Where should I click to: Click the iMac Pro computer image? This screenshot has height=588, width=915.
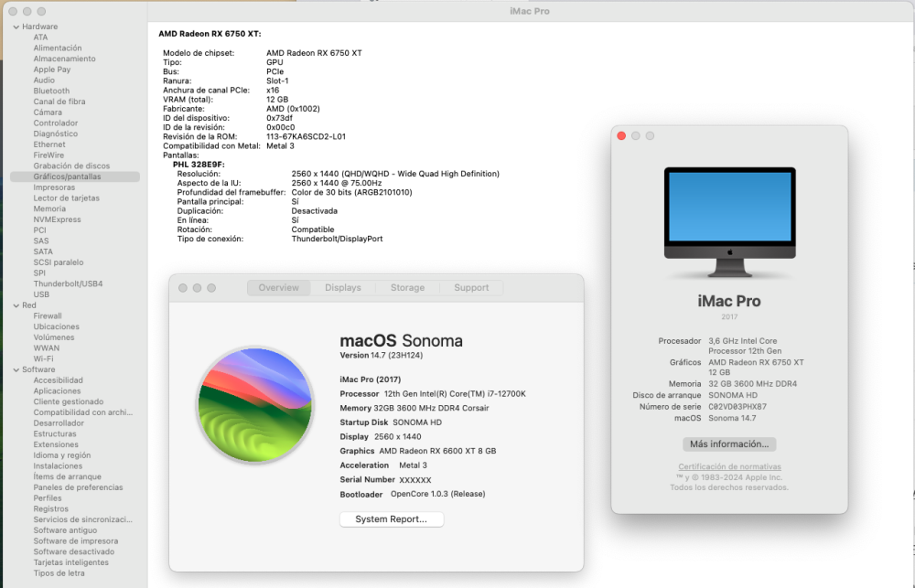(729, 221)
